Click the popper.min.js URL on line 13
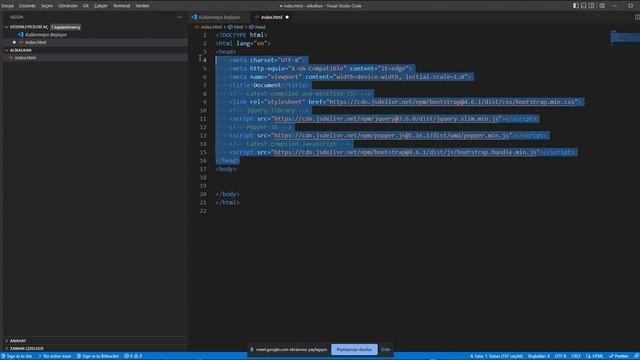 (x=391, y=136)
